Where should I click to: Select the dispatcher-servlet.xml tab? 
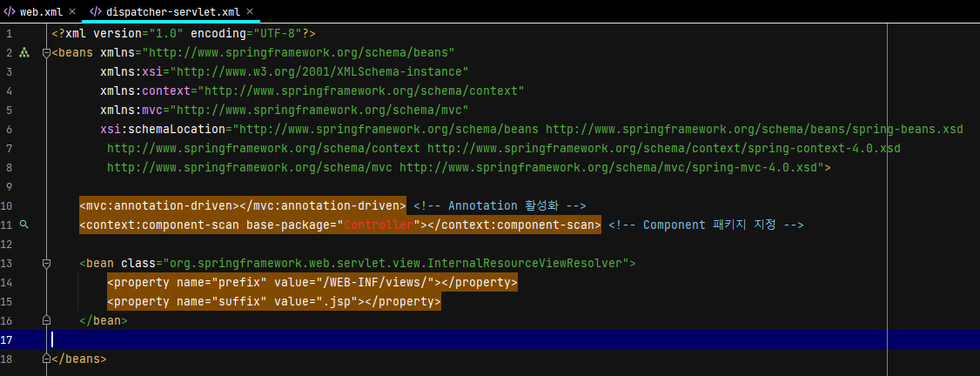coord(171,11)
